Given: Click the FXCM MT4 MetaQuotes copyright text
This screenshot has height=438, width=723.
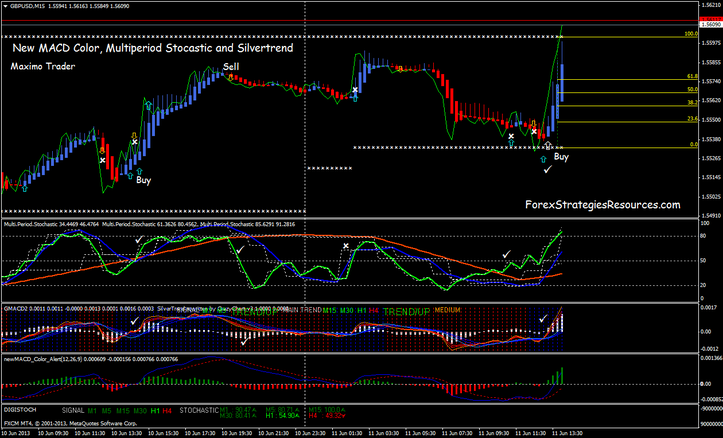Looking at the screenshot, I should click(70, 423).
